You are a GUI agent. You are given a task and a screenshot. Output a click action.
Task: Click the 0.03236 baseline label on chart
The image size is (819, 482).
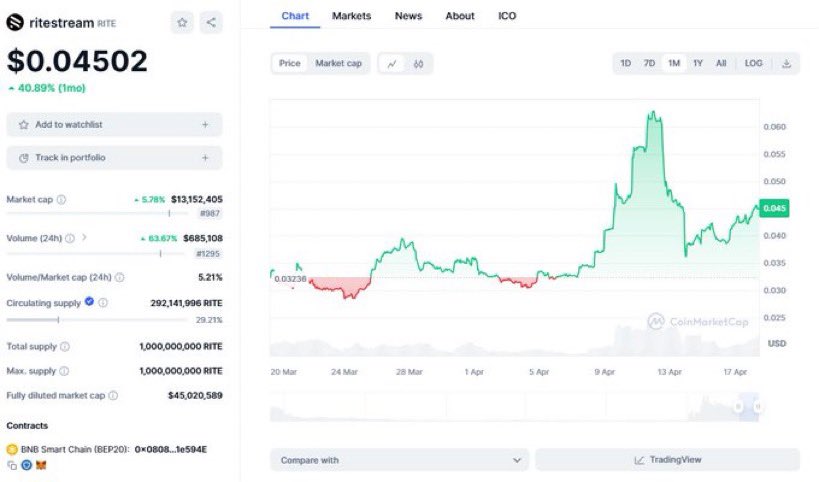coord(290,279)
